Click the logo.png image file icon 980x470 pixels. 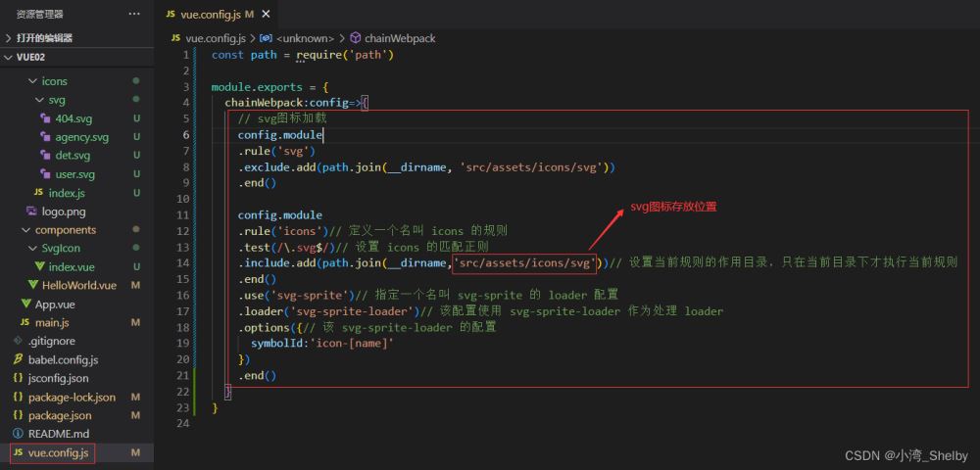[x=31, y=211]
